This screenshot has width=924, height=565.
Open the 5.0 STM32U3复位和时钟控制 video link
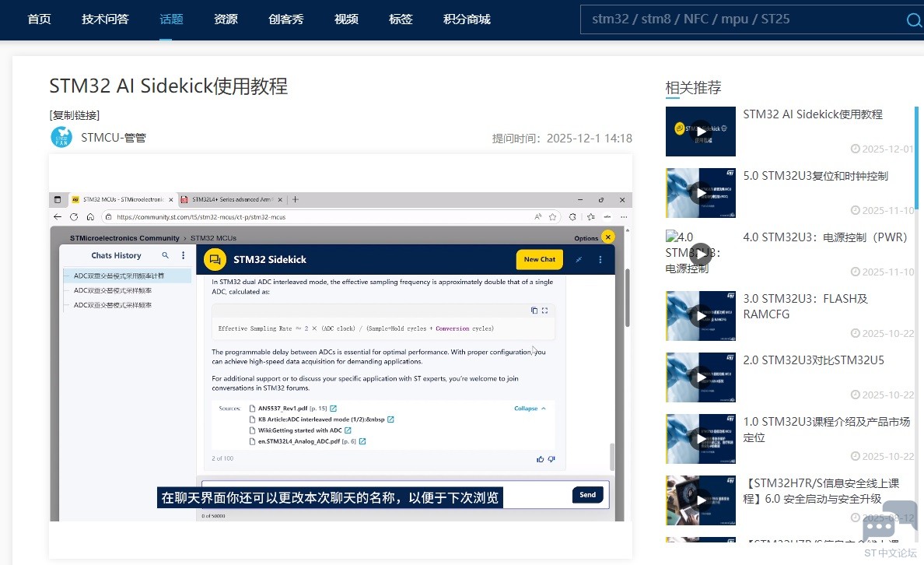pos(815,176)
